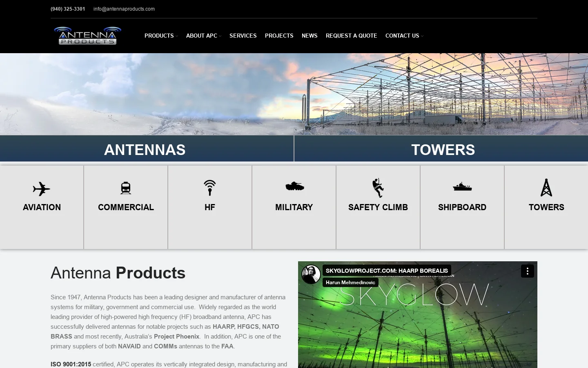588x368 pixels.
Task: Open the video's three-dot options menu
Action: (528, 271)
